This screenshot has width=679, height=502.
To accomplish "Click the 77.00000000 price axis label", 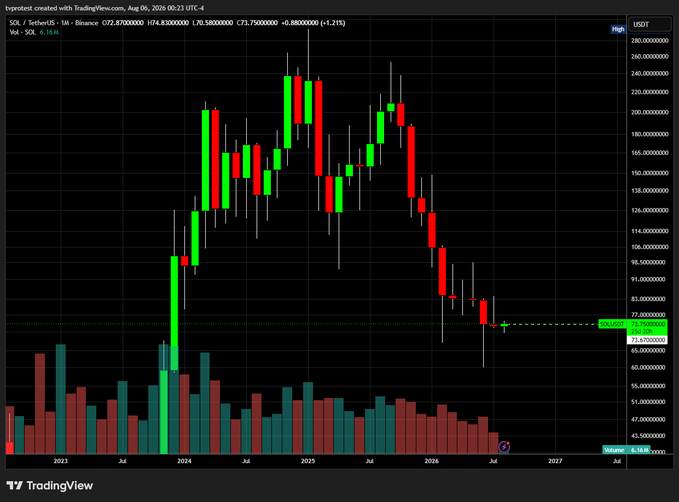I will 648,315.
